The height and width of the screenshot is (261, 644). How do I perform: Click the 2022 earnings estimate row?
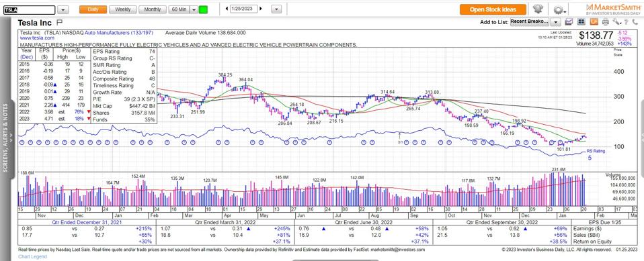(x=54, y=112)
